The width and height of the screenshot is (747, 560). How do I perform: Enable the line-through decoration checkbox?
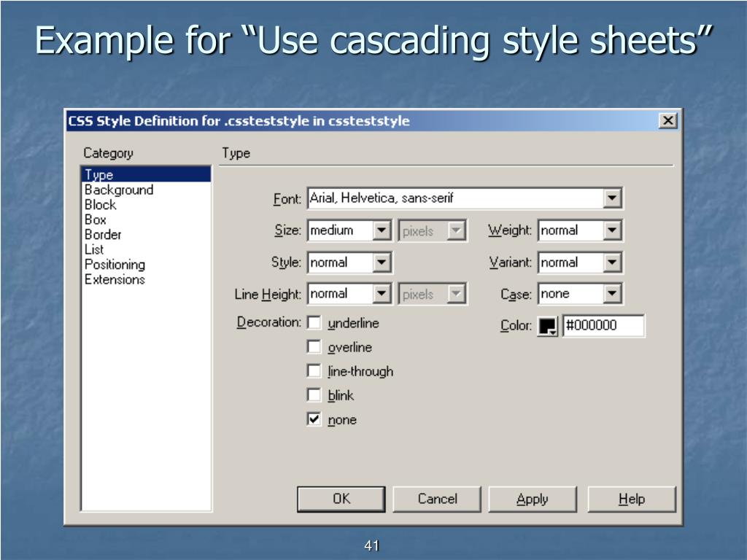[314, 370]
